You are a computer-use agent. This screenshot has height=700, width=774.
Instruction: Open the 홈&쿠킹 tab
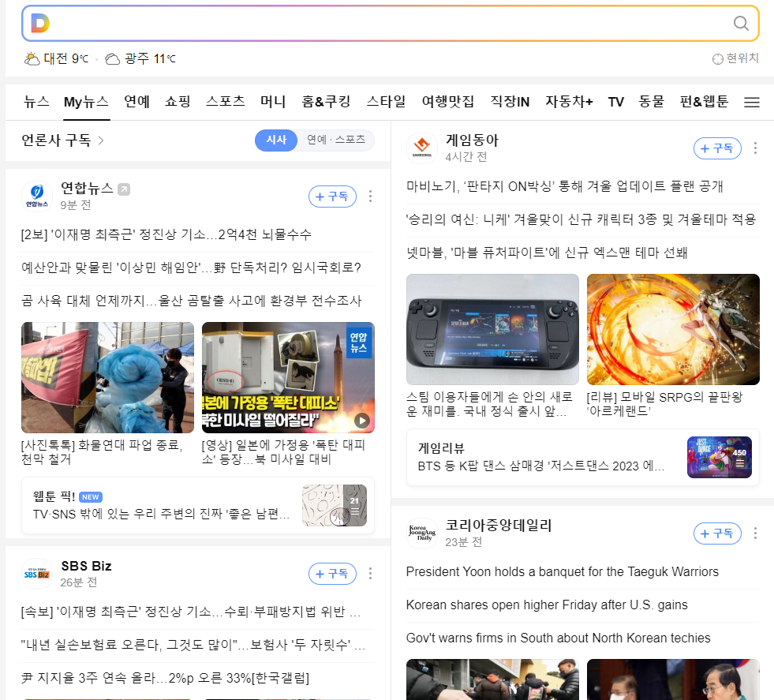point(327,102)
